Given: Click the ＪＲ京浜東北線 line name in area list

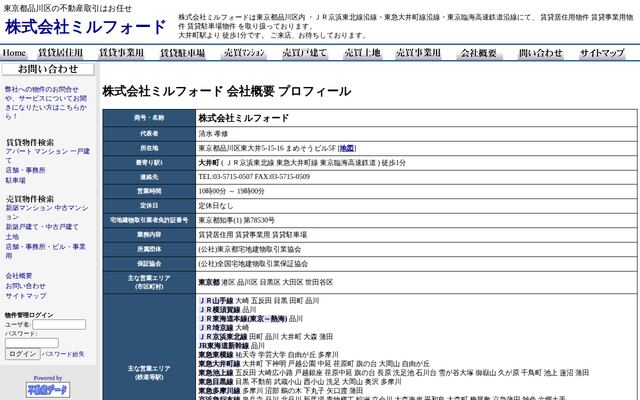Looking at the screenshot, I should (x=223, y=337).
